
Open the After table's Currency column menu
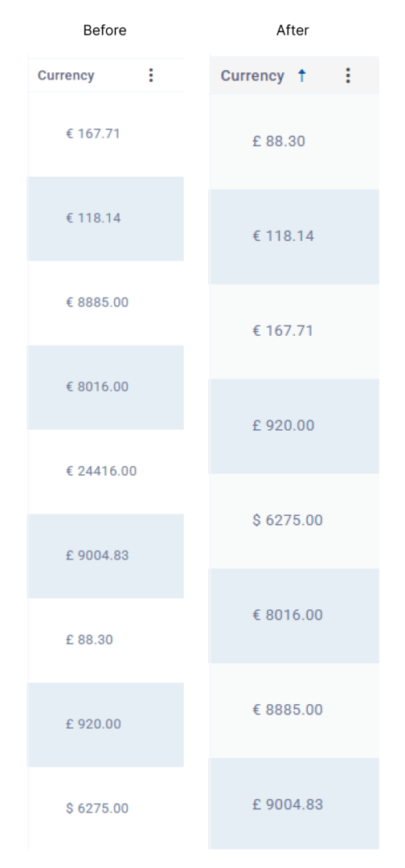(347, 76)
